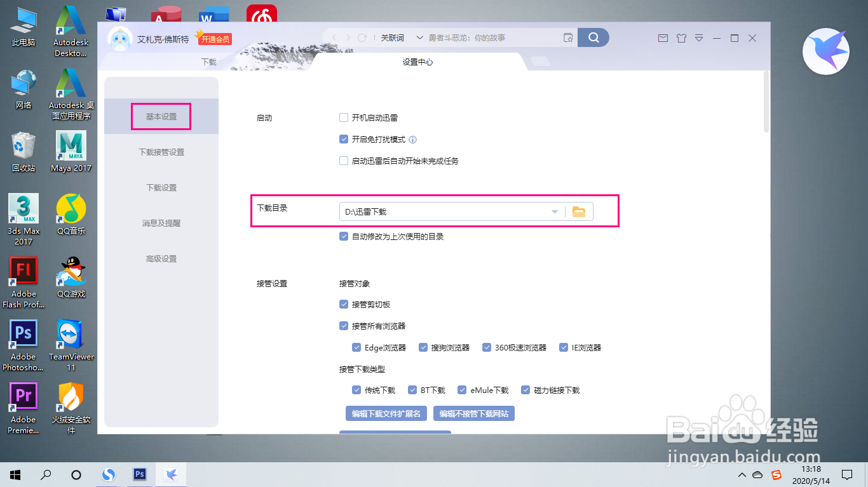Open 消息及提醒 in the sidebar
868x487 pixels.
click(161, 223)
